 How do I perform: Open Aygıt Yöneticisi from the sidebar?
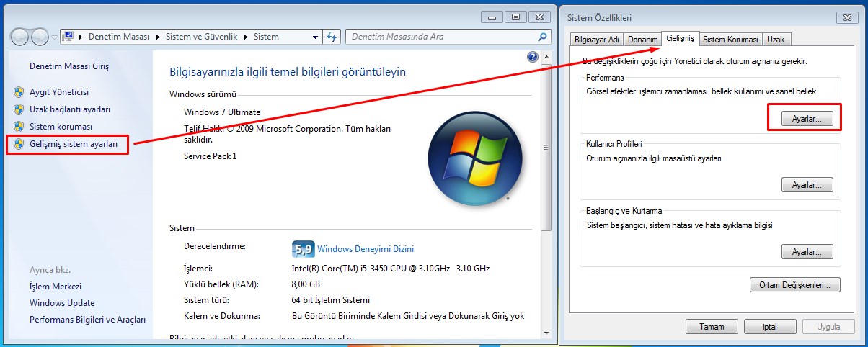pos(58,92)
